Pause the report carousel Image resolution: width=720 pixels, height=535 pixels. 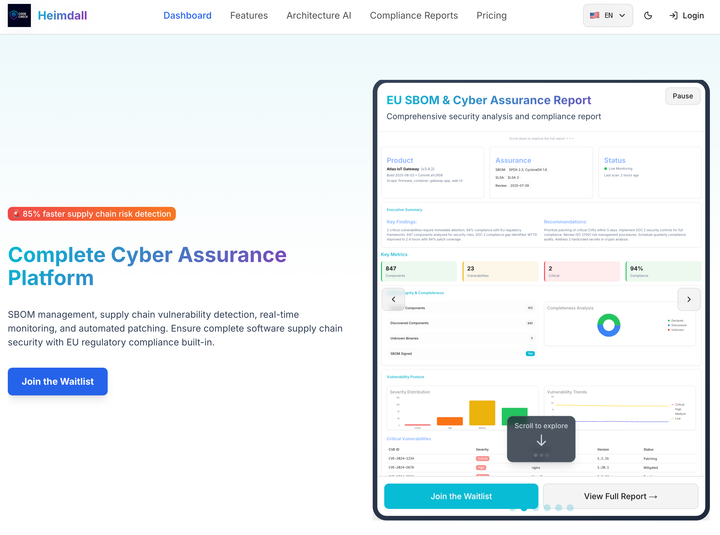coord(682,96)
